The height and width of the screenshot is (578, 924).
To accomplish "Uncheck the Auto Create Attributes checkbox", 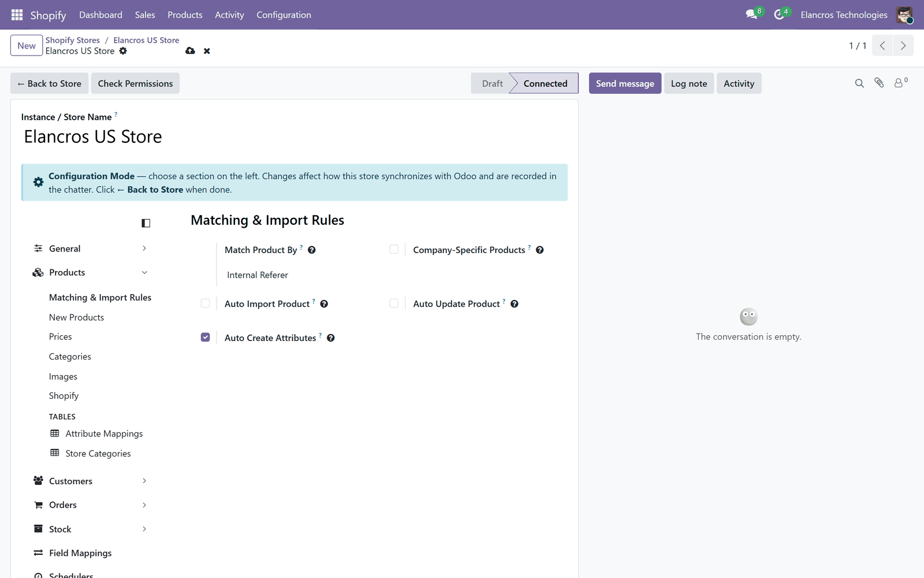I will 205,337.
